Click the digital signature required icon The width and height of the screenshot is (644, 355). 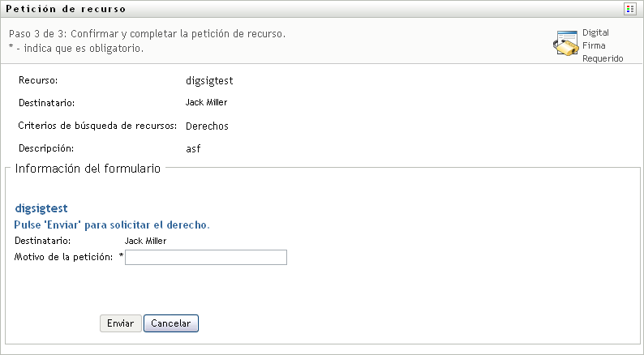(x=565, y=44)
